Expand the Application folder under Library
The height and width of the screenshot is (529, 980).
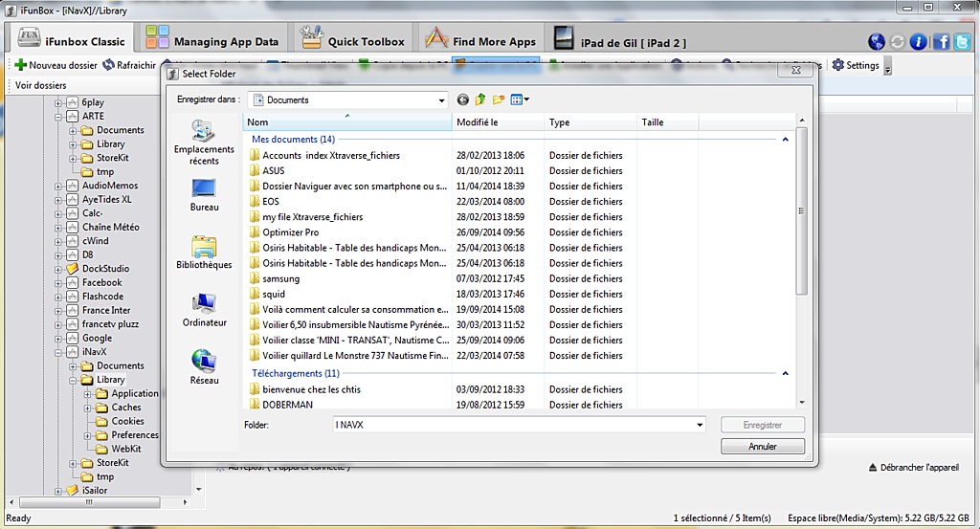87,394
